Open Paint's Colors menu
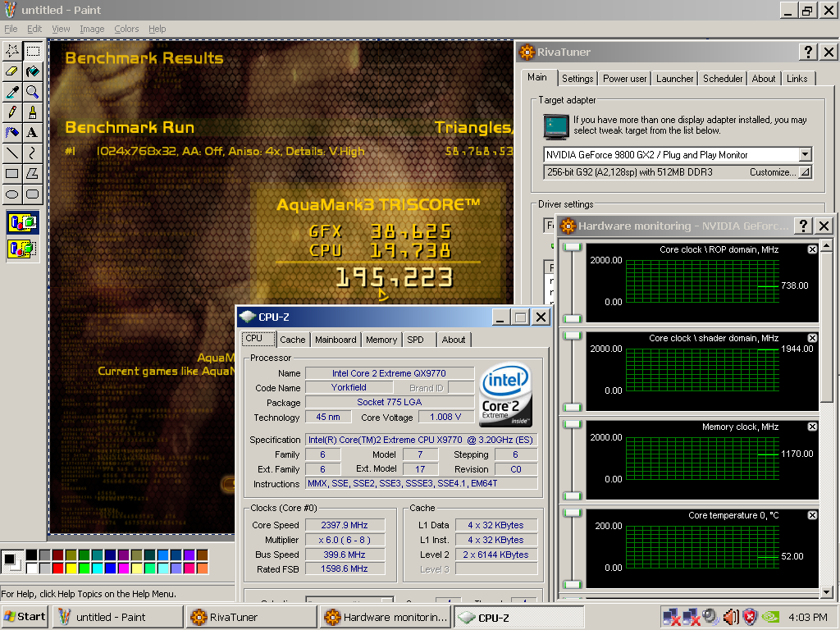This screenshot has width=840, height=630. click(126, 29)
